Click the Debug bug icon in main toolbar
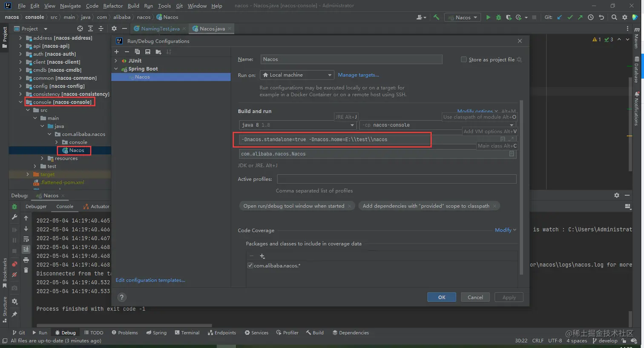The height and width of the screenshot is (348, 644). [498, 17]
